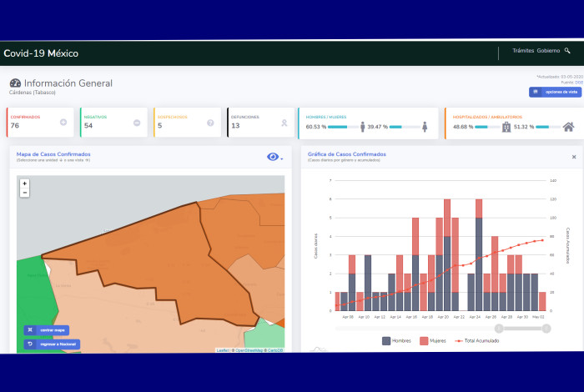Click the opciones de vista button
Viewport: 584px width, 392px height.
[555, 92]
